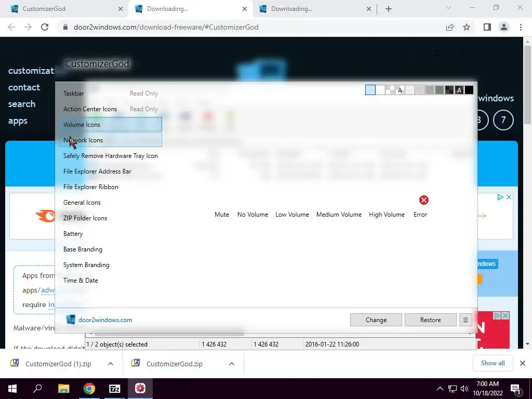Select the Base Branding category
This screenshot has height=399, width=532.
point(111,249)
